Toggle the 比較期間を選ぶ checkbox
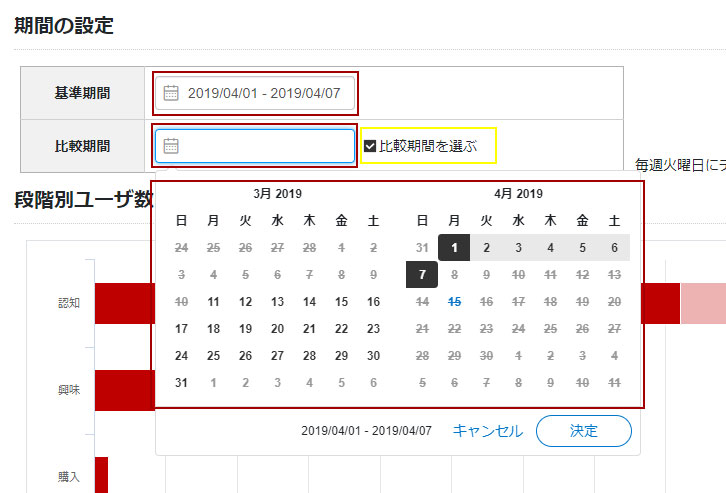Image resolution: width=726 pixels, height=493 pixels. tap(370, 146)
